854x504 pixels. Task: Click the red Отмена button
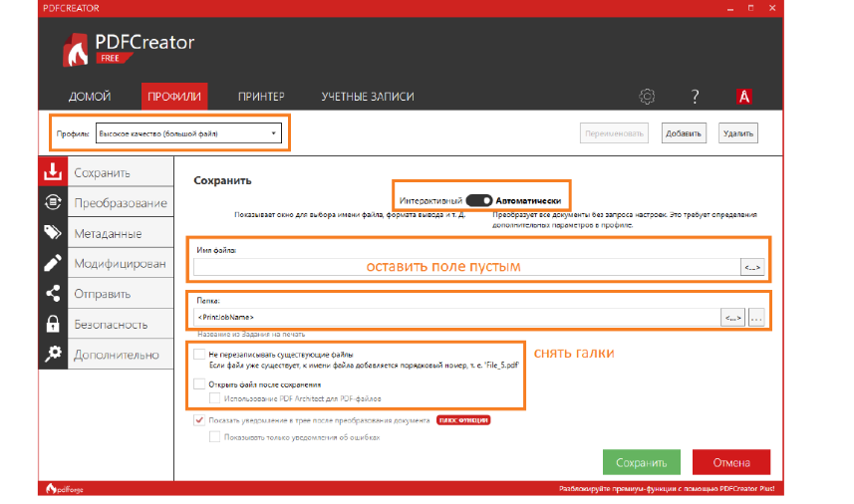730,462
